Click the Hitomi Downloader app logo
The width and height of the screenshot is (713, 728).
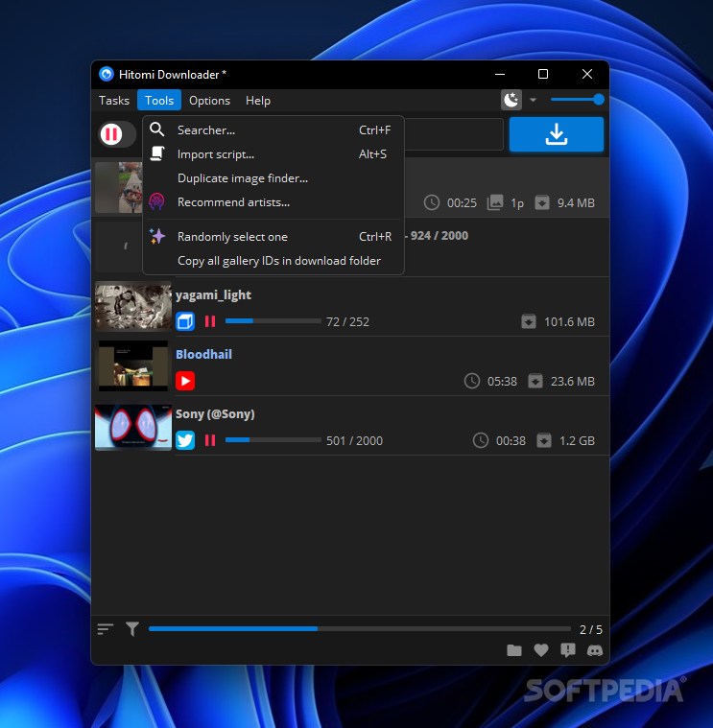pyautogui.click(x=107, y=74)
